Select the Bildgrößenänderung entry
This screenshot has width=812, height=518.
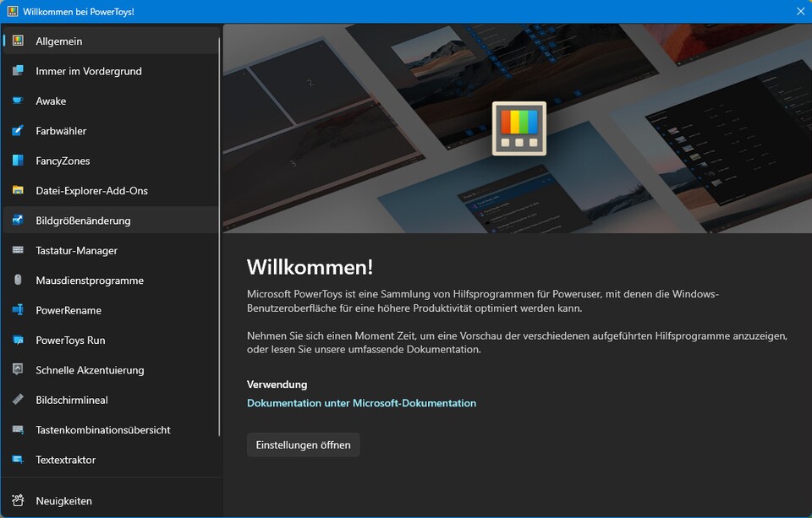[85, 220]
